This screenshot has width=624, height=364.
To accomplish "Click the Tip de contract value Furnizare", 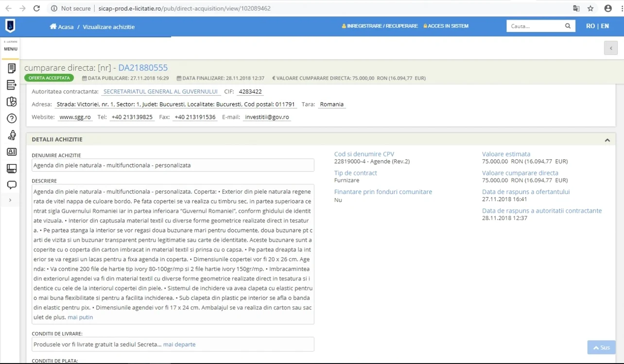I will (x=347, y=181).
